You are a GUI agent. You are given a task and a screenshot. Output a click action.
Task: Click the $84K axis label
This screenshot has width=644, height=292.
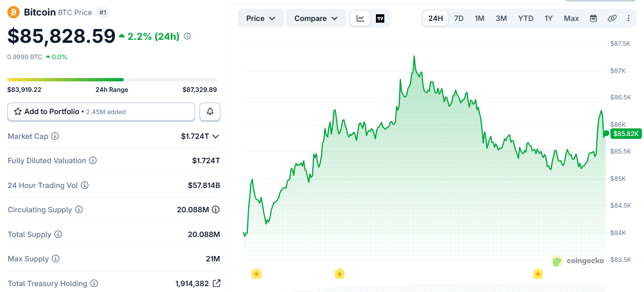[x=618, y=233]
